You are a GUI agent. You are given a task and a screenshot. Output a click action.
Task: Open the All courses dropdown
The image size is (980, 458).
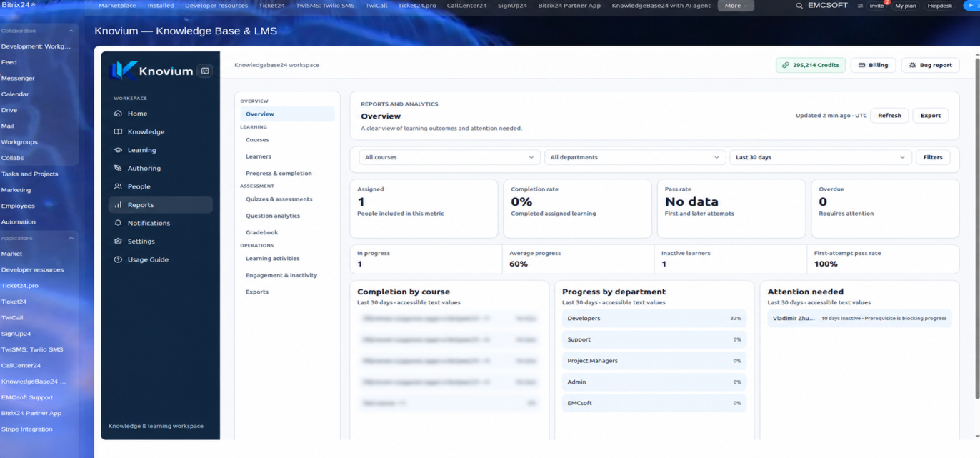coord(449,157)
